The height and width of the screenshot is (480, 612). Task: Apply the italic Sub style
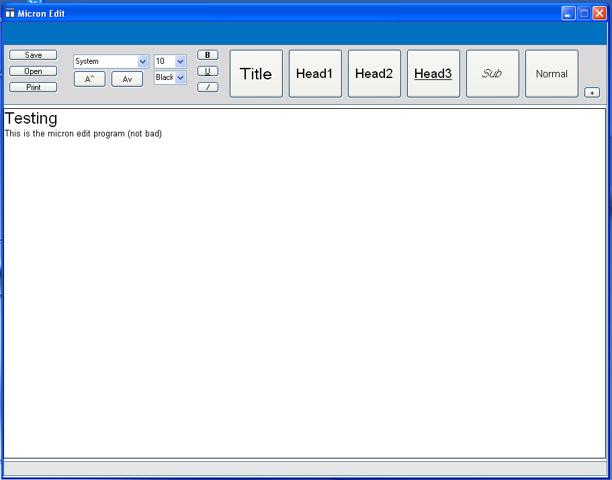click(x=492, y=74)
